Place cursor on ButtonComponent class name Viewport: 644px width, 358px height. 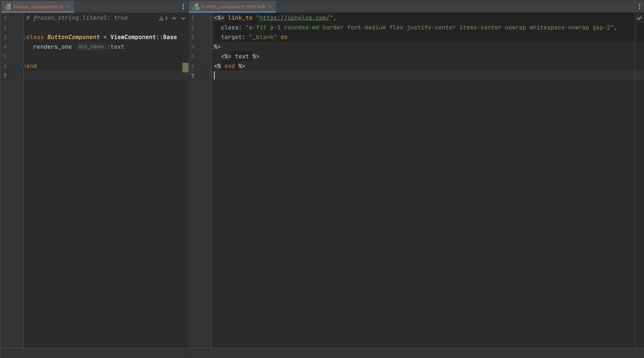pos(73,37)
